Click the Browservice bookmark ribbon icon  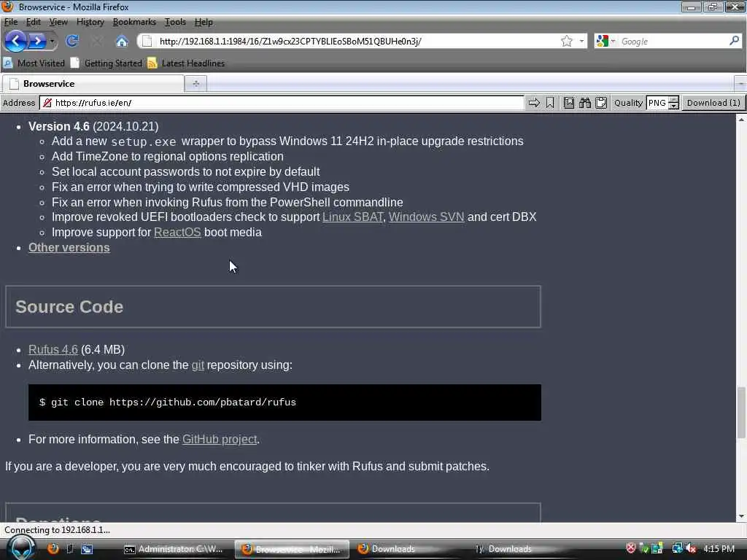tap(550, 103)
